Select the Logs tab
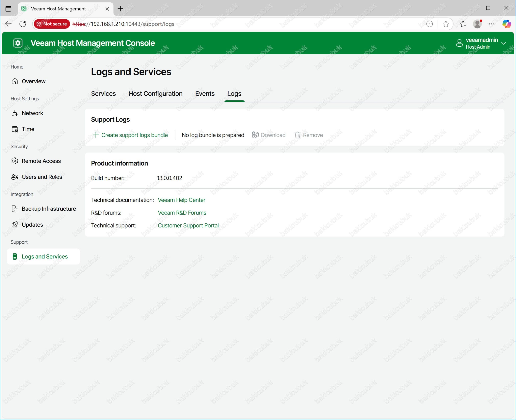The image size is (516, 420). pos(234,94)
